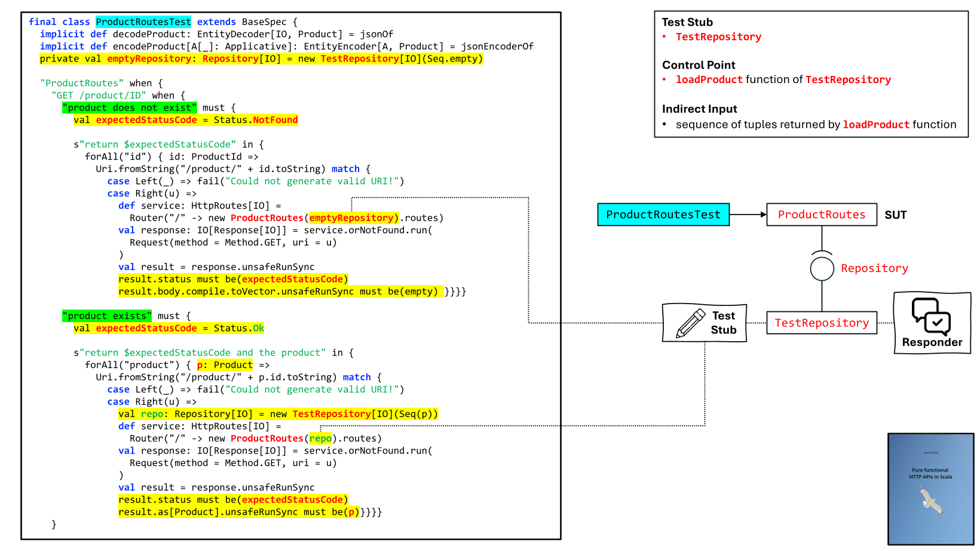The height and width of the screenshot is (551, 980).
Task: Click the TestRepository diagram box
Action: (x=822, y=323)
